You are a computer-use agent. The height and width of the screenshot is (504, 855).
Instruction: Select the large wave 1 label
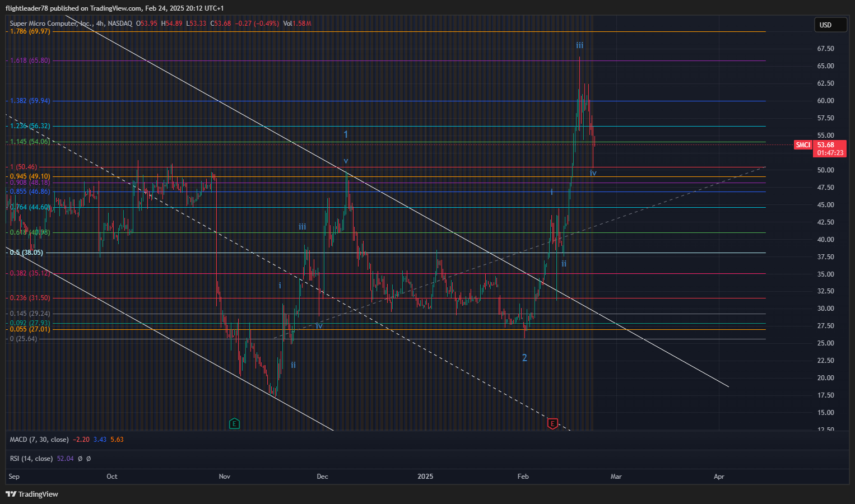346,134
